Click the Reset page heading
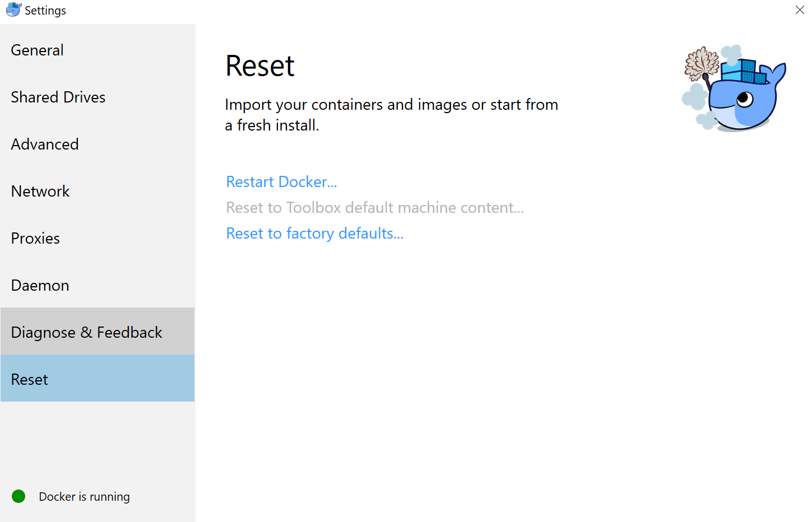 coord(259,66)
